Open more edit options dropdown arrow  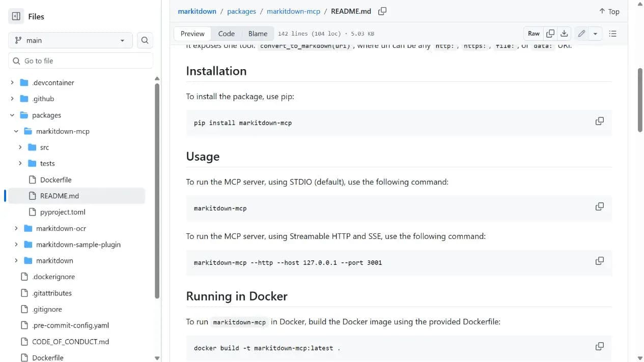(595, 34)
